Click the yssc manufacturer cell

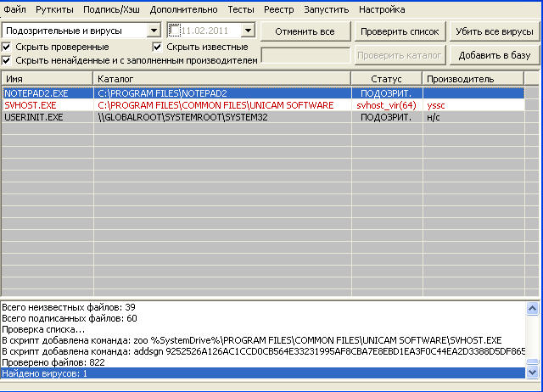pos(473,105)
